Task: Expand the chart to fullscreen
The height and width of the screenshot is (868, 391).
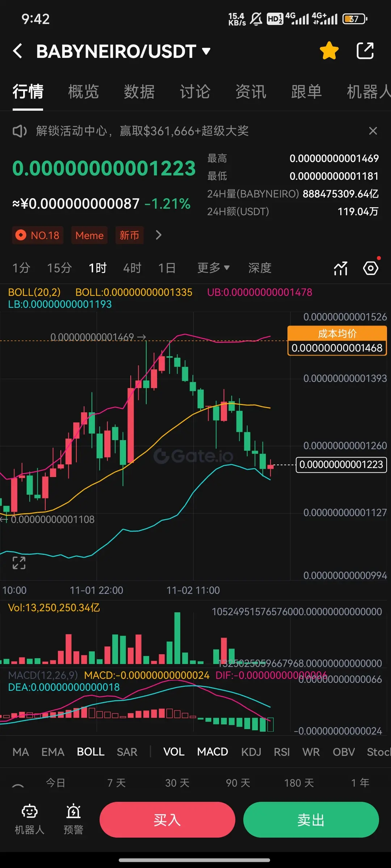Action: (x=19, y=563)
